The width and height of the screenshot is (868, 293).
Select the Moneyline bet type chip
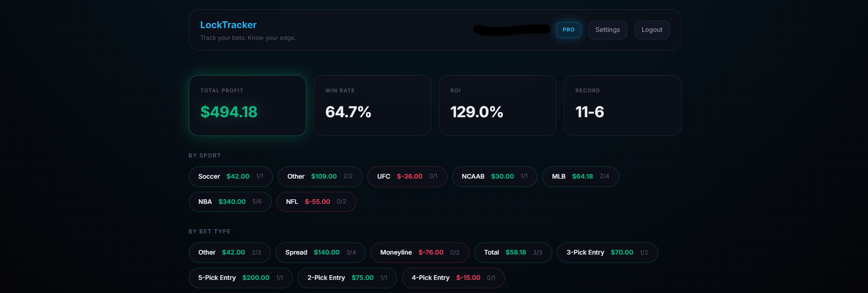[x=420, y=253]
